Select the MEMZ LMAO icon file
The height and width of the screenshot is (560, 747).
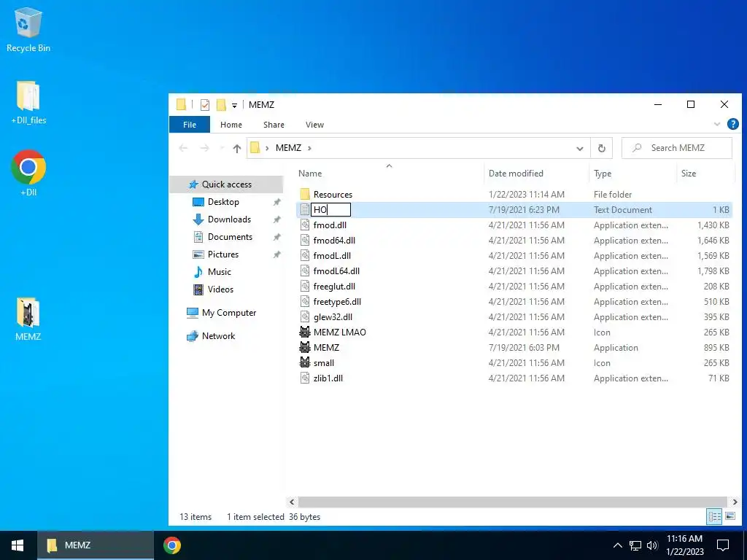(x=339, y=332)
